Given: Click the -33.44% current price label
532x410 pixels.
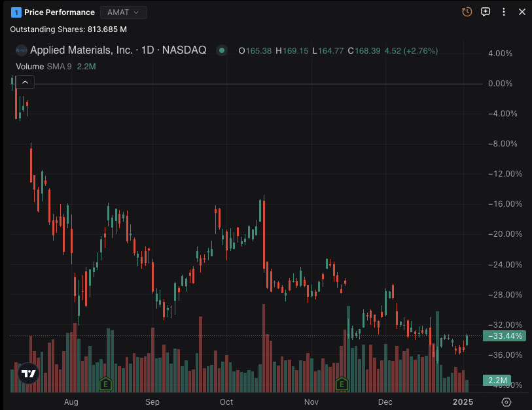Looking at the screenshot, I should pyautogui.click(x=504, y=336).
